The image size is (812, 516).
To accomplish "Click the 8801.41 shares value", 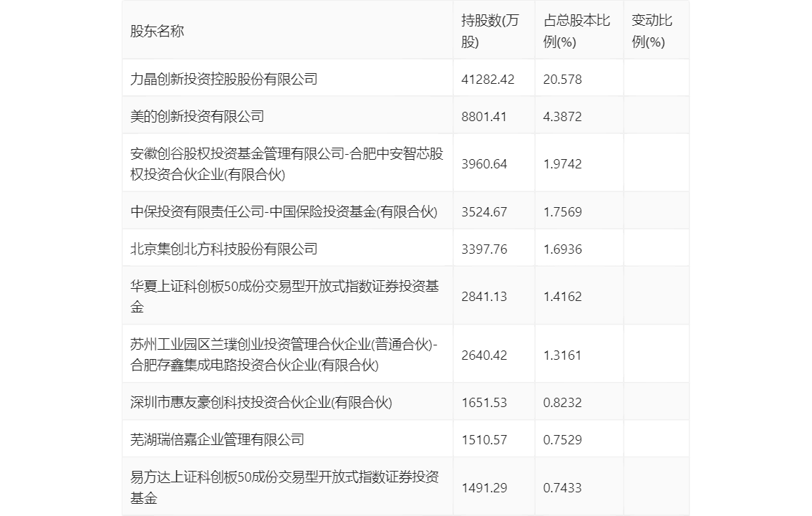I will 483,117.
